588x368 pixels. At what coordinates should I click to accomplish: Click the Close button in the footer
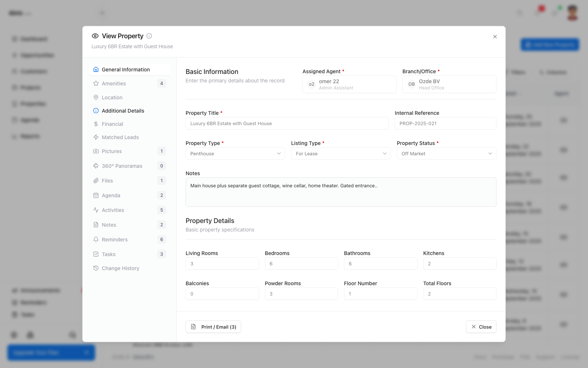click(481, 327)
